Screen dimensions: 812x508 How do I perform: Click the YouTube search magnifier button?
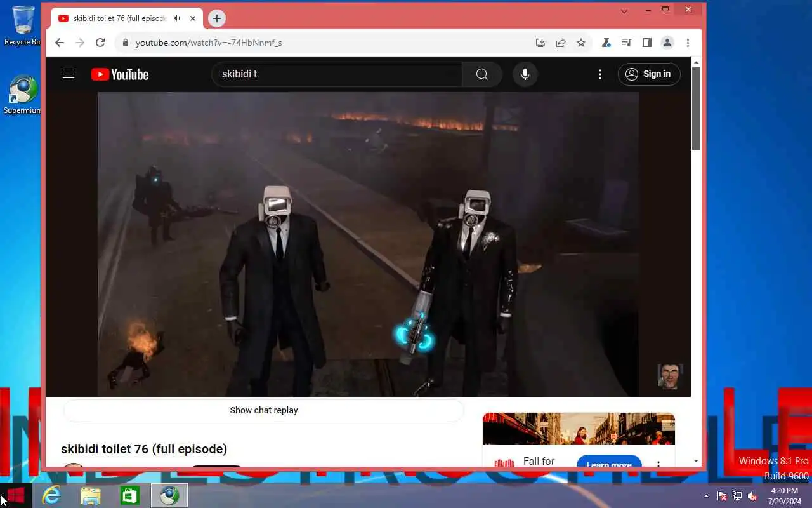[482, 74]
